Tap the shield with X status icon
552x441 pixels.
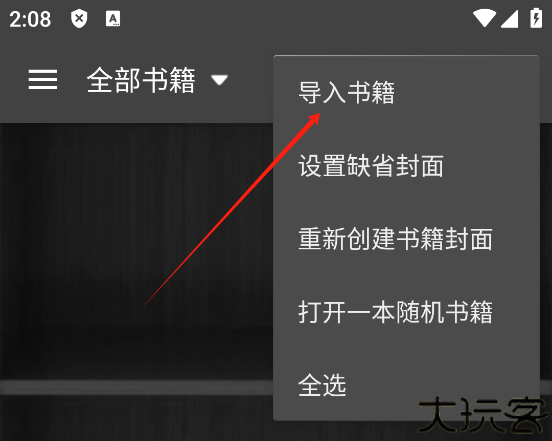point(79,19)
